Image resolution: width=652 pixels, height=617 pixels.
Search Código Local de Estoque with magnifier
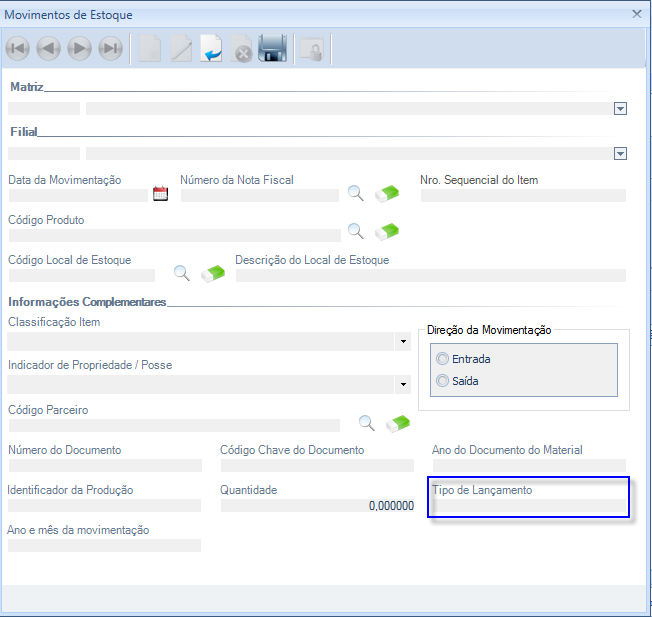pos(181,272)
